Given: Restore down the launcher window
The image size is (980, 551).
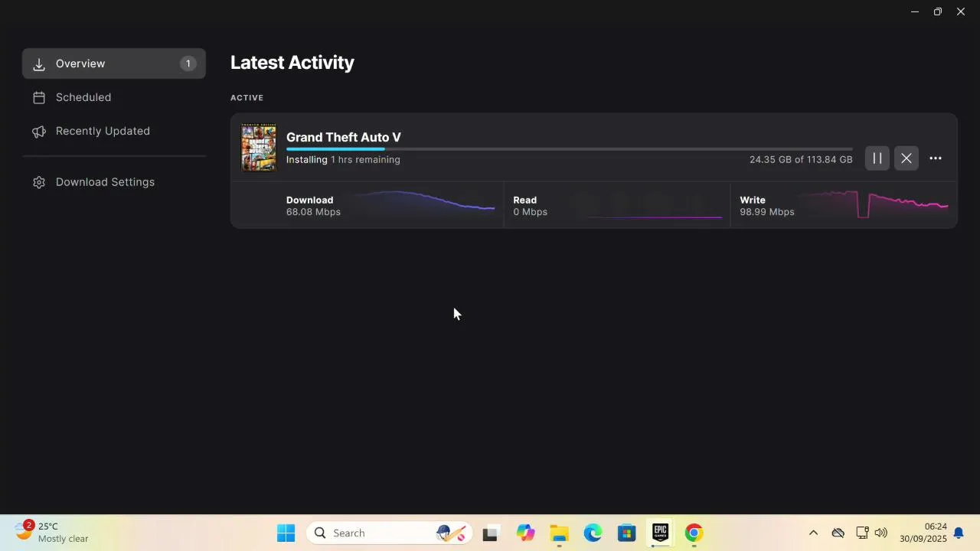Looking at the screenshot, I should (938, 11).
